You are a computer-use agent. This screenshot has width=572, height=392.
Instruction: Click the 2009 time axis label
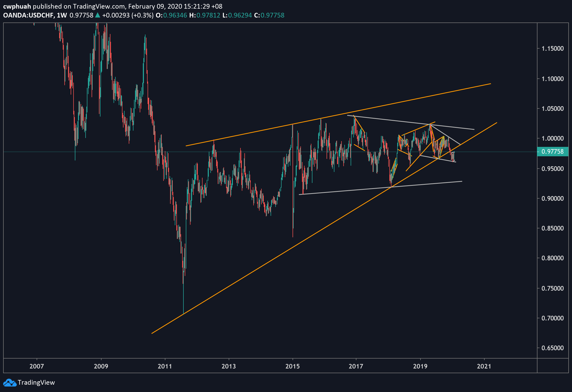point(101,366)
